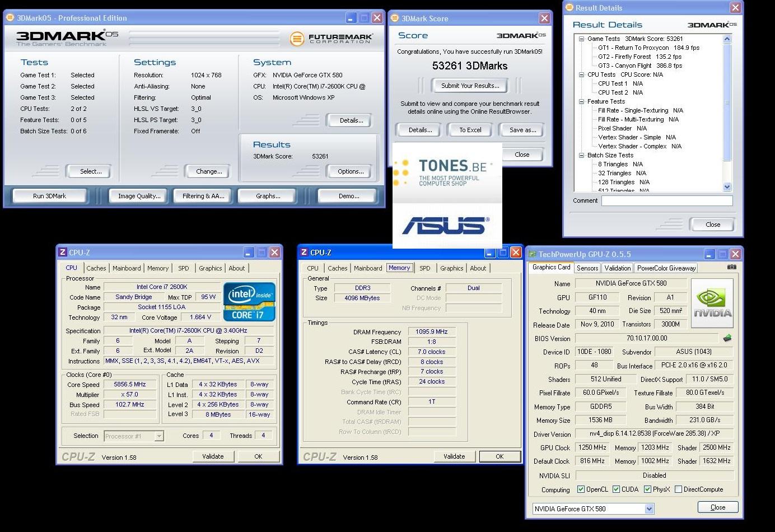Click the Core Speed value 5856.5 MHz

[130, 385]
